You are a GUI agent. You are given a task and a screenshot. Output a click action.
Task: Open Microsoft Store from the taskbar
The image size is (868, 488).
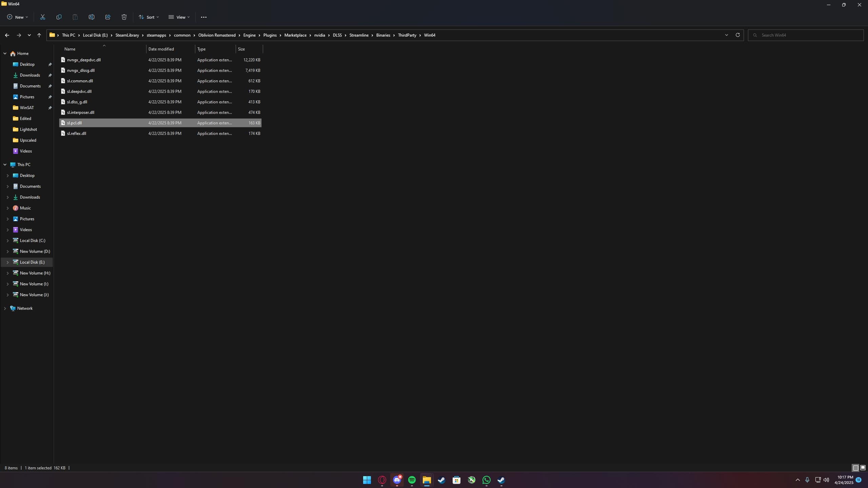click(x=457, y=480)
